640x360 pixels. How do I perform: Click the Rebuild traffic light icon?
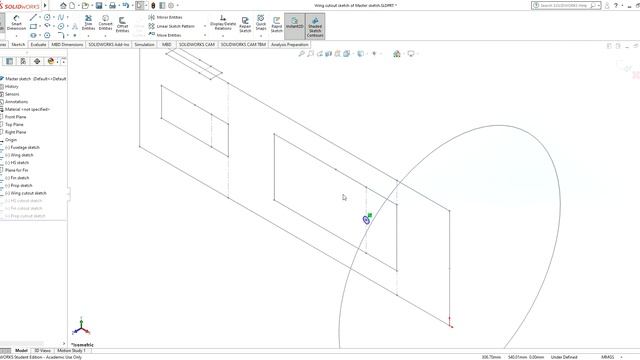click(153, 5)
